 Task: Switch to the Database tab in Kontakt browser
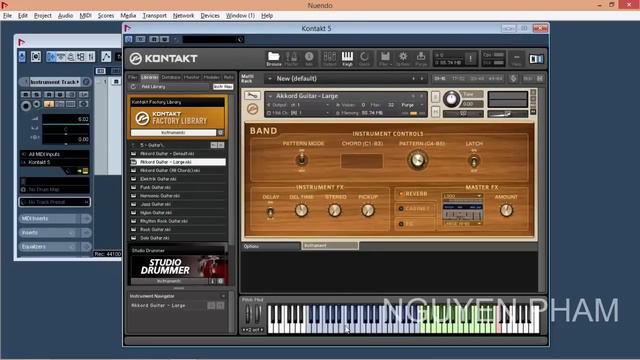171,77
